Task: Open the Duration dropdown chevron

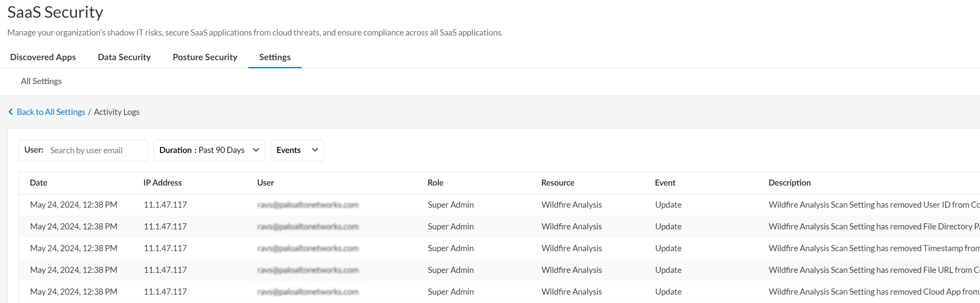Action: coord(256,150)
